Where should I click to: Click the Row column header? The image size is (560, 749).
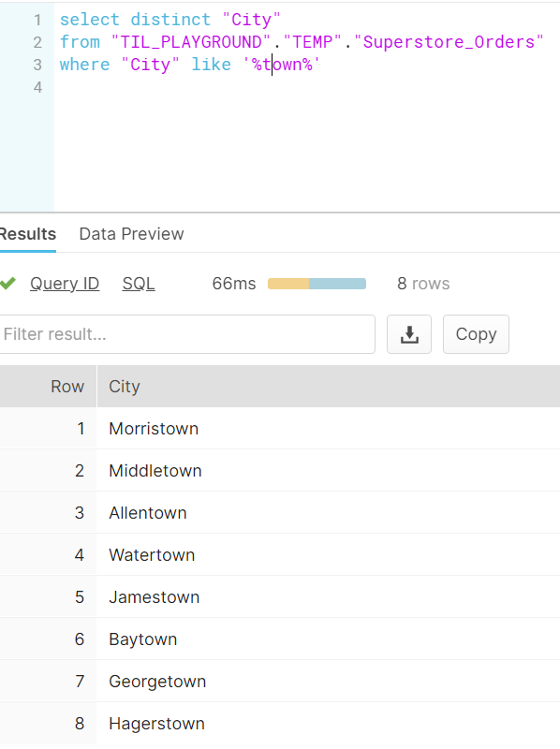coord(48,387)
